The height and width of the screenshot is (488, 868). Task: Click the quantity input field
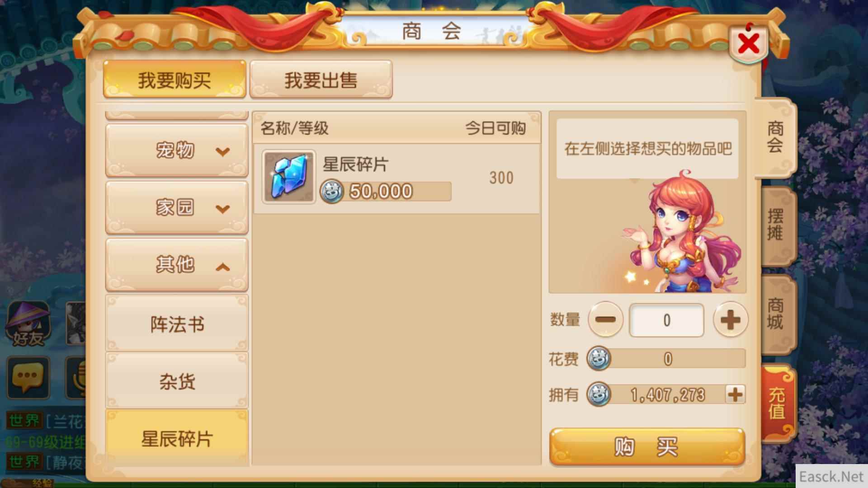click(666, 320)
